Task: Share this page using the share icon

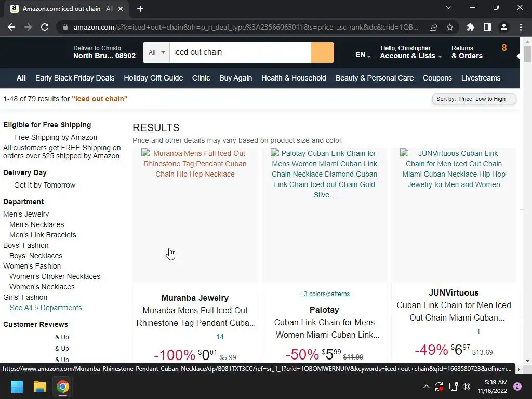Action: (433, 27)
